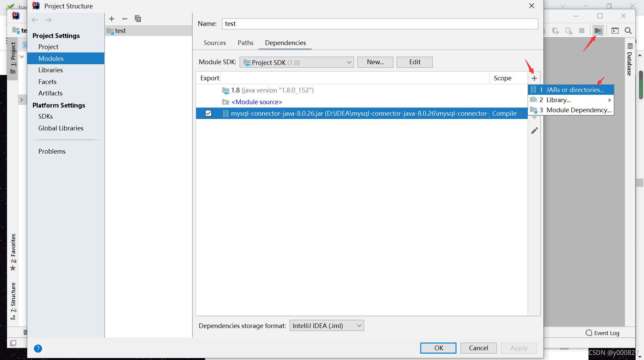Copy the module with the copy icon
The image size is (644, 360).
[x=138, y=19]
